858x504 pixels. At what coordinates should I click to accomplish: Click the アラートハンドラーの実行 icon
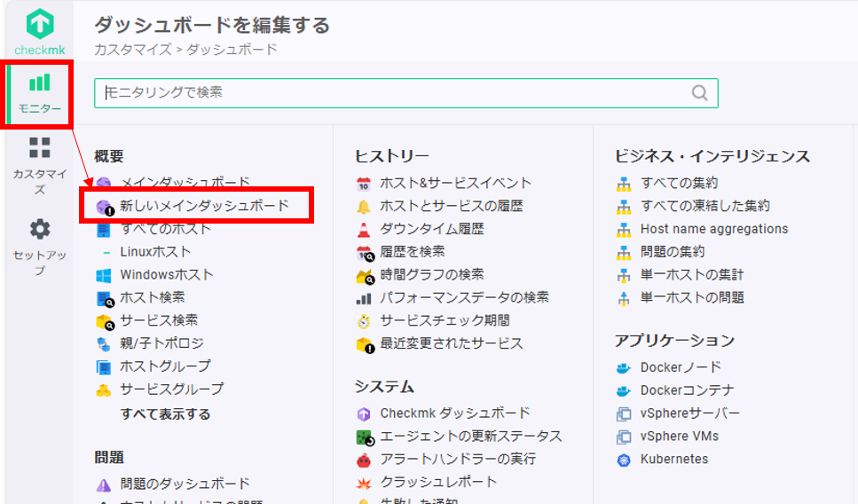click(x=364, y=460)
